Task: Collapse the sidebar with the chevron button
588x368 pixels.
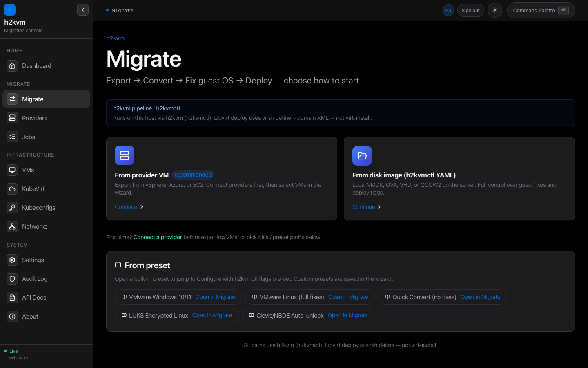Action: [83, 10]
